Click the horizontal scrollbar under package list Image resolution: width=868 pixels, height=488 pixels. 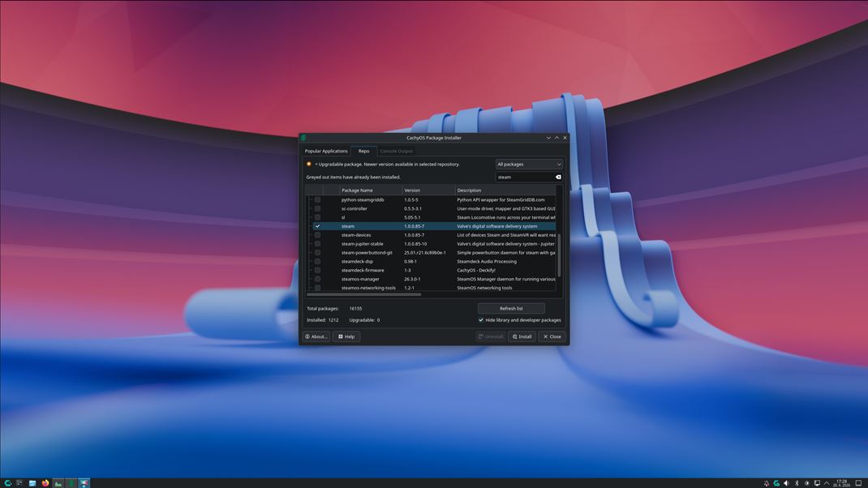363,294
